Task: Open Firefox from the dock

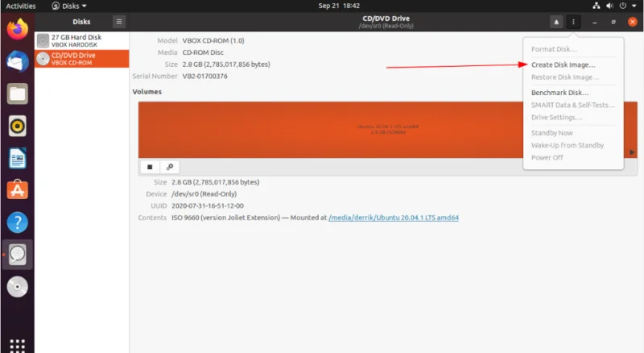Action: (17, 29)
